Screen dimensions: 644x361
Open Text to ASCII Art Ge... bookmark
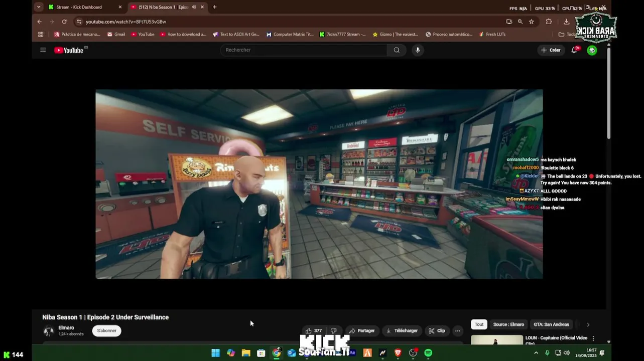click(236, 35)
